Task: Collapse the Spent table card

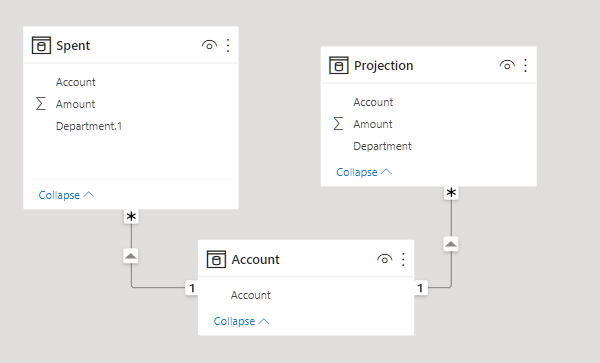Action: tap(66, 195)
